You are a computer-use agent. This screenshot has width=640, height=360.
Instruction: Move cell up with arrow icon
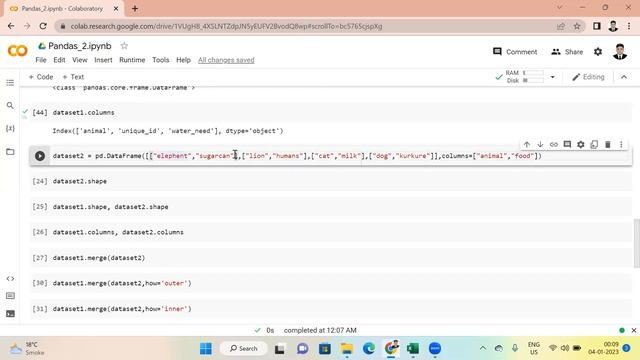click(x=527, y=144)
